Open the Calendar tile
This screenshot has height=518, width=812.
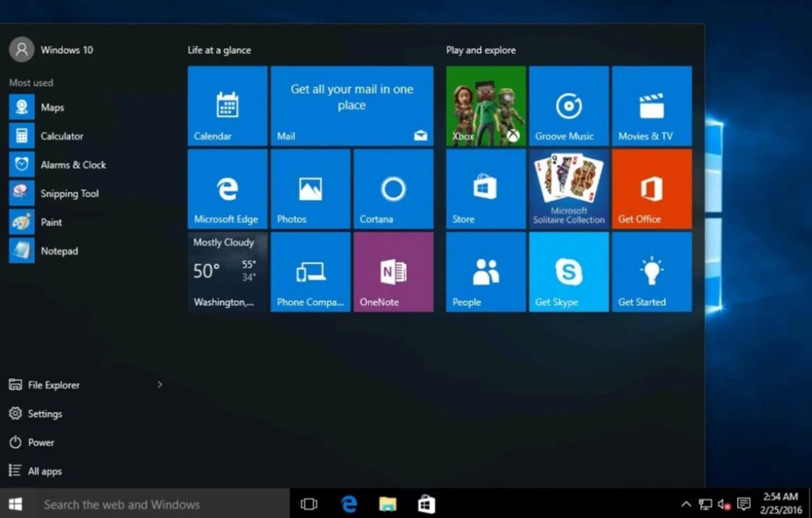pos(227,106)
